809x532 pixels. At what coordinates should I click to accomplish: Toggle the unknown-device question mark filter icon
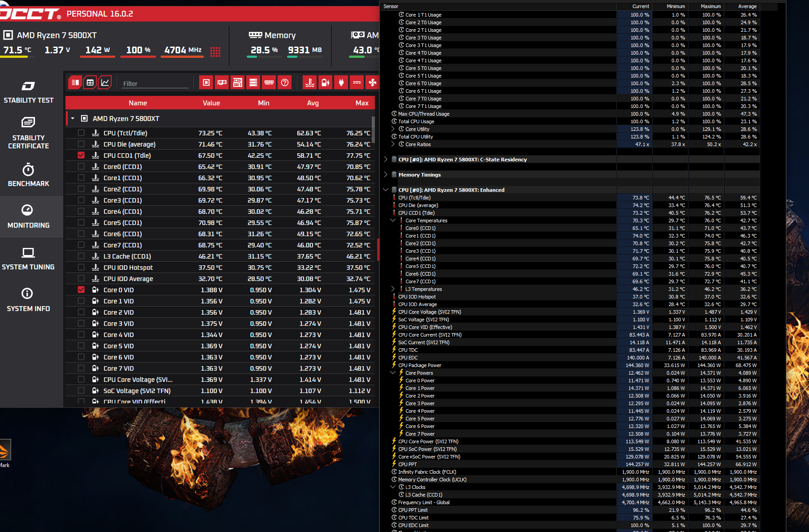click(x=285, y=82)
